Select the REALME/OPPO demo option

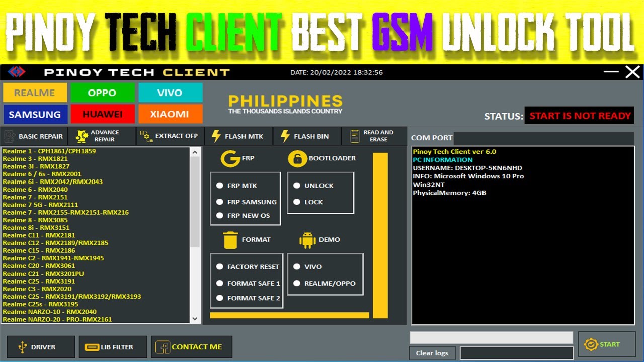click(x=297, y=283)
